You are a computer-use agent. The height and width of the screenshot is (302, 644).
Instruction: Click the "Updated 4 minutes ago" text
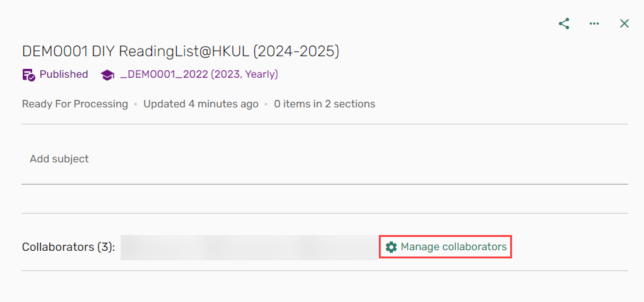click(x=201, y=104)
